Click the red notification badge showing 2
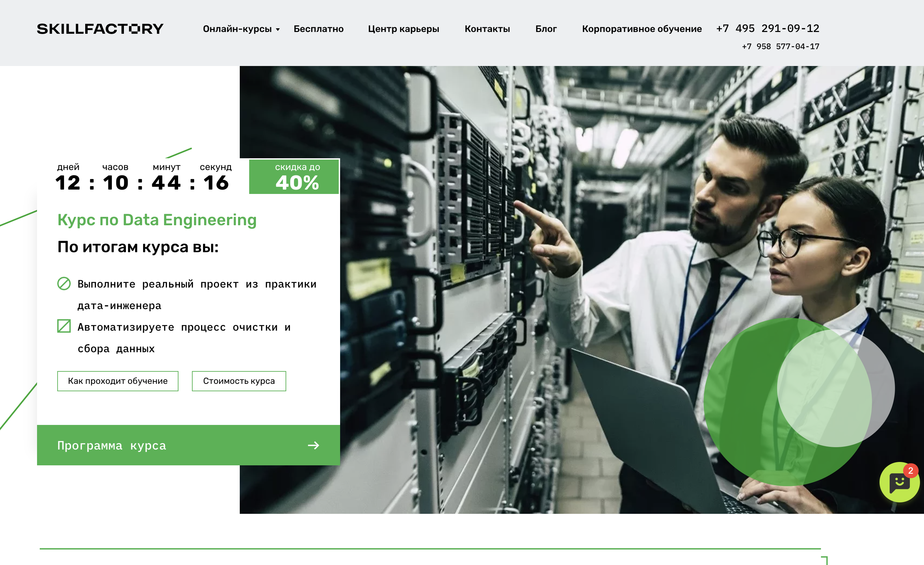 (911, 471)
